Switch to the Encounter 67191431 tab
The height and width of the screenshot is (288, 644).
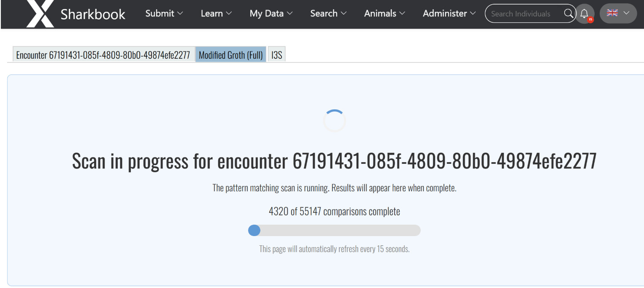pyautogui.click(x=103, y=55)
